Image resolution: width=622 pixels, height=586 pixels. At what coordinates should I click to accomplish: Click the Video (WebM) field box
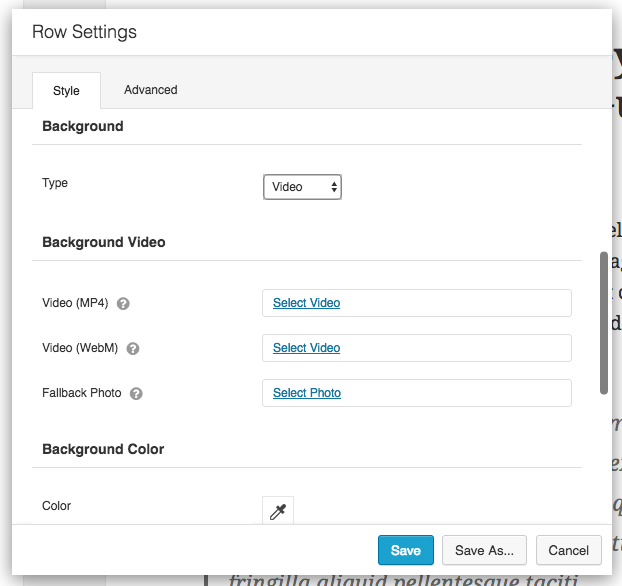coord(417,348)
